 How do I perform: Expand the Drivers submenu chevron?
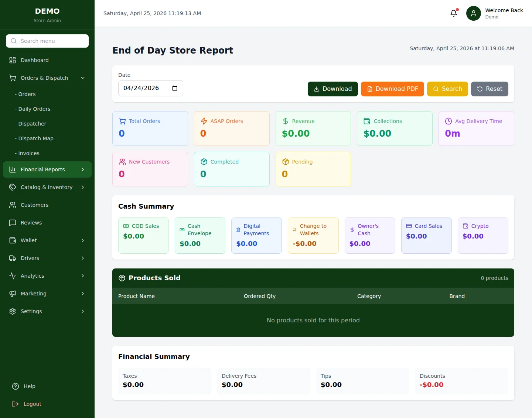83,258
